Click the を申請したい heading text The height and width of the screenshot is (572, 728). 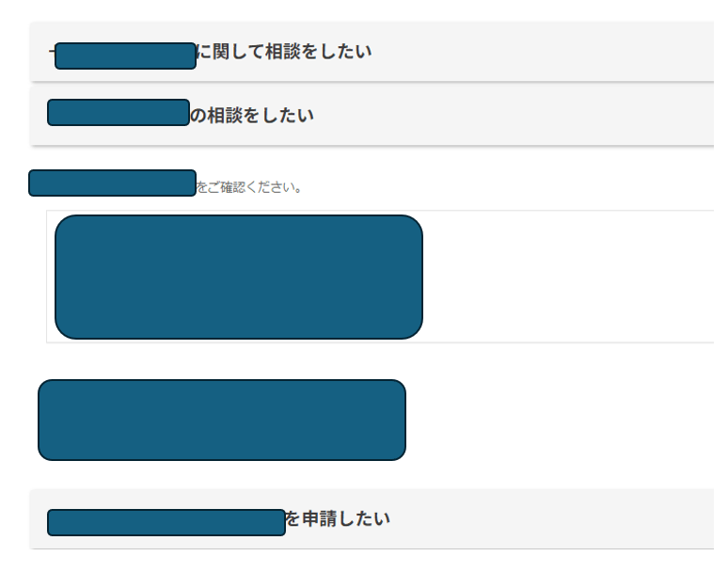click(x=338, y=518)
